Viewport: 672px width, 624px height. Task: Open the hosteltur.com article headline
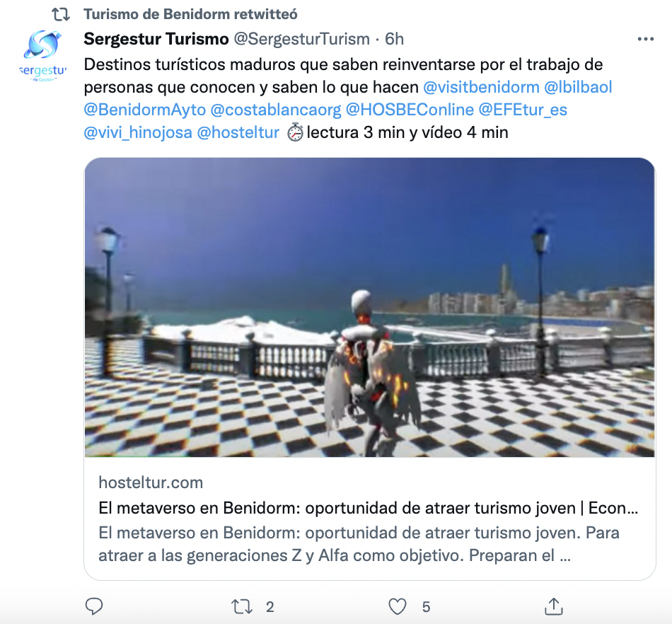pos(368,508)
